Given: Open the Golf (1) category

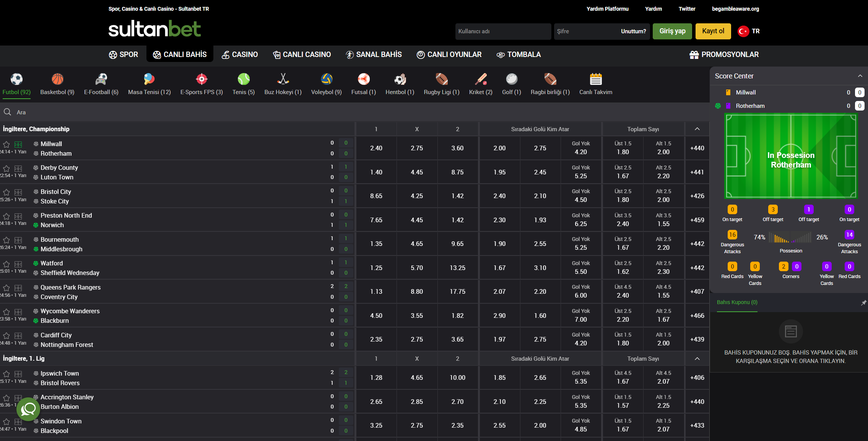Looking at the screenshot, I should coord(512,84).
